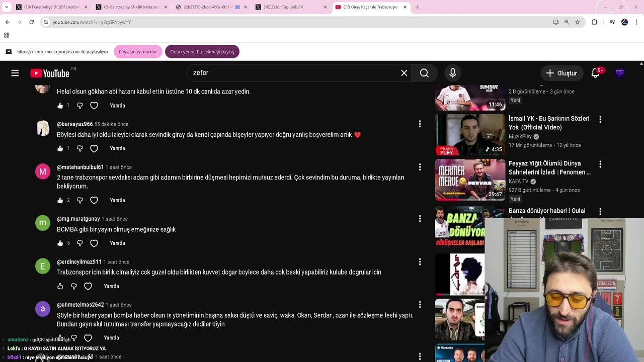
Task: Open more options for Feyyaz Yiğit video
Action: click(x=600, y=164)
